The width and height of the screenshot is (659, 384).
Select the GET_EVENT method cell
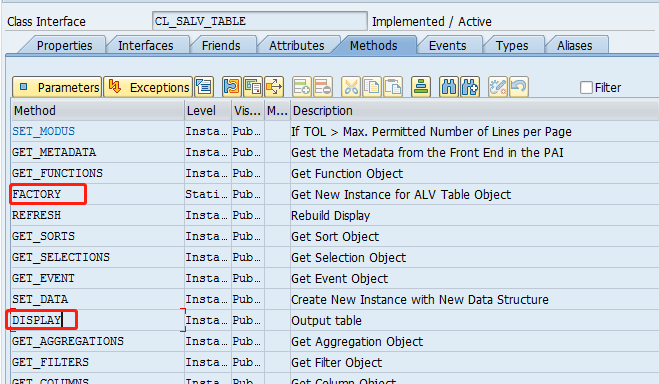click(98, 278)
